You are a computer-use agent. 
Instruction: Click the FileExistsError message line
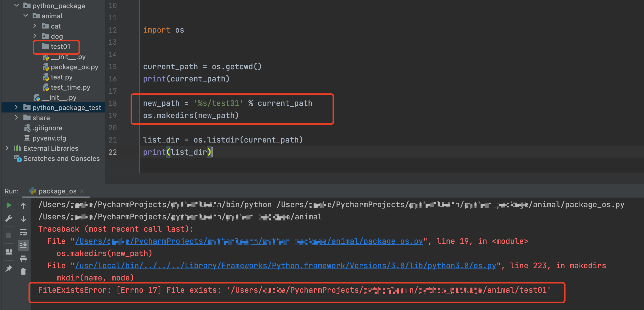point(295,290)
